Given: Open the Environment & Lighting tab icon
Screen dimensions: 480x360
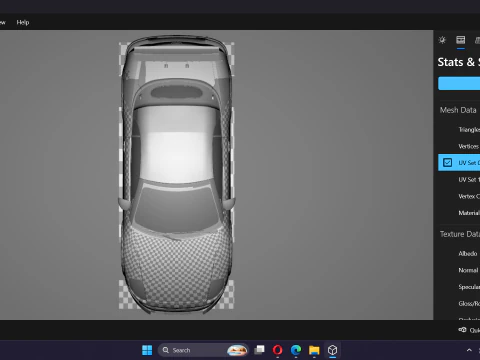Looking at the screenshot, I should (442, 40).
